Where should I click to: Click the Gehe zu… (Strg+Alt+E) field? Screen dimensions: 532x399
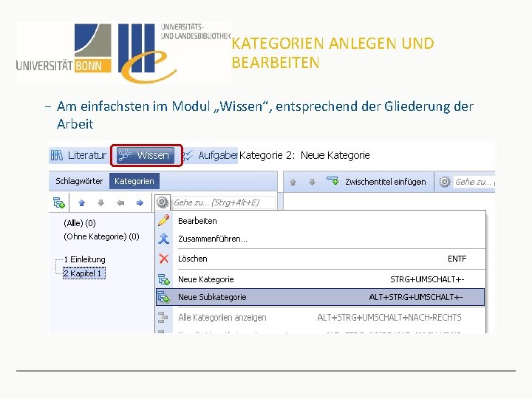click(x=223, y=202)
